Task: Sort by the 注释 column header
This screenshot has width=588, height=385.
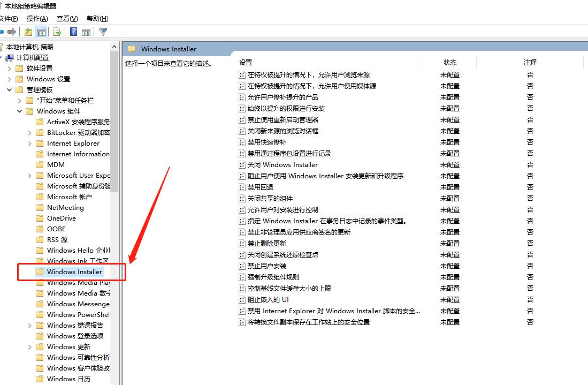Action: point(530,63)
